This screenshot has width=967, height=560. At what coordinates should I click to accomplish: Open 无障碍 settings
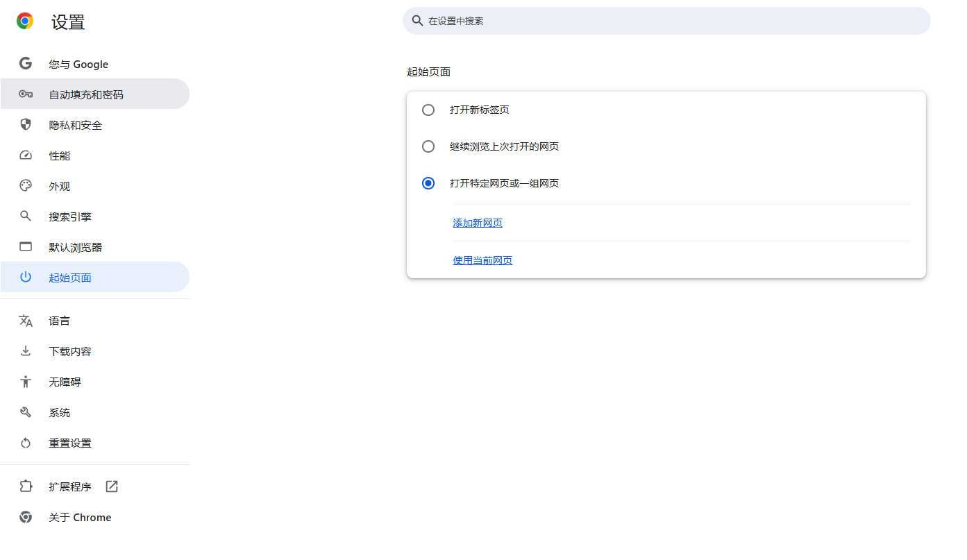(94, 382)
